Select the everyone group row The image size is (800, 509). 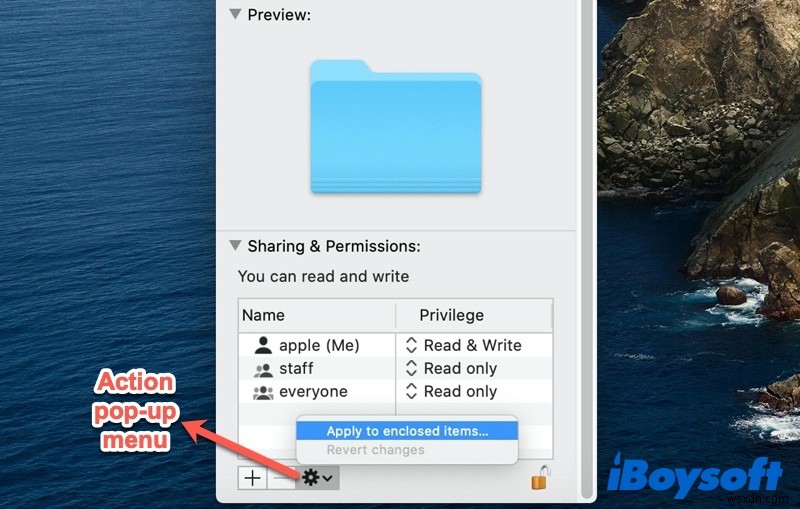395,391
